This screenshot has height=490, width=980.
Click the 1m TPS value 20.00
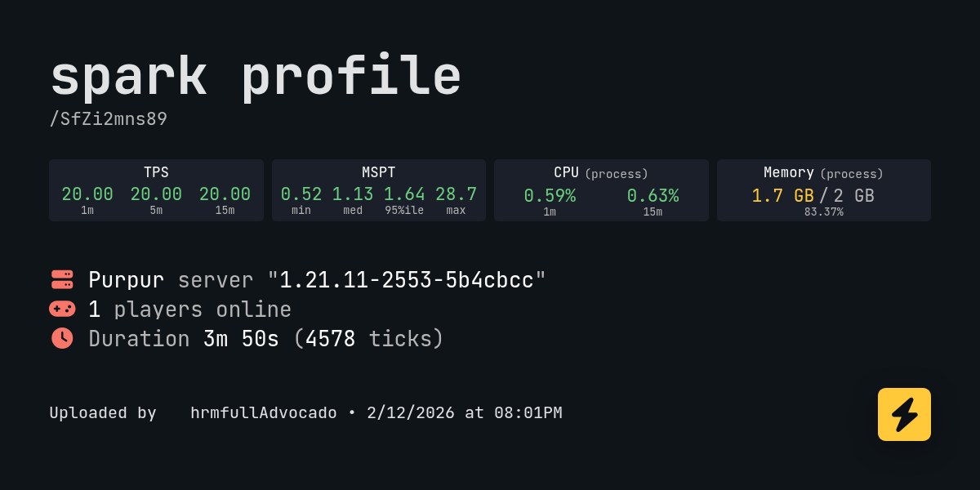pyautogui.click(x=87, y=194)
